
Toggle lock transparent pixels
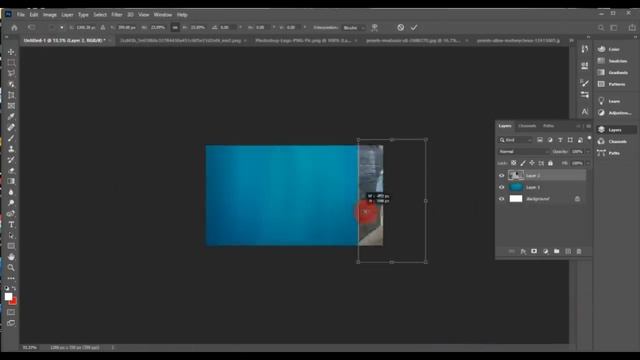(x=513, y=163)
